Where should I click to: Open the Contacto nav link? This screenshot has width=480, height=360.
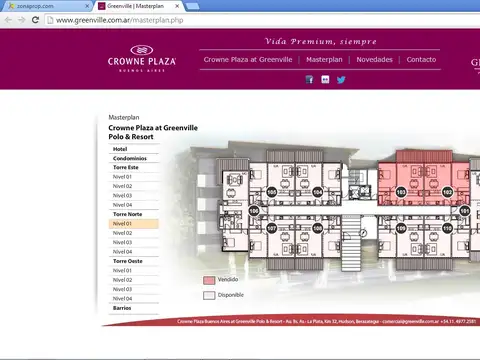[x=421, y=60]
